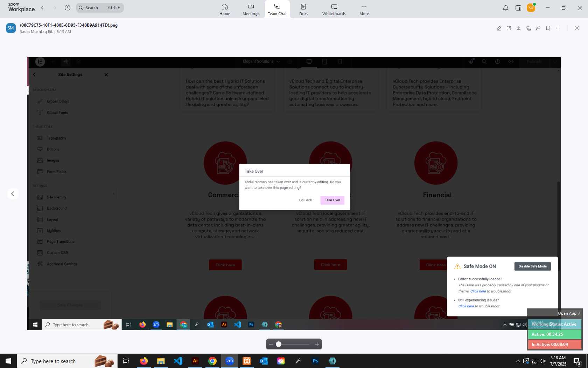
Task: Click the Zoom Search field
Action: pyautogui.click(x=100, y=8)
